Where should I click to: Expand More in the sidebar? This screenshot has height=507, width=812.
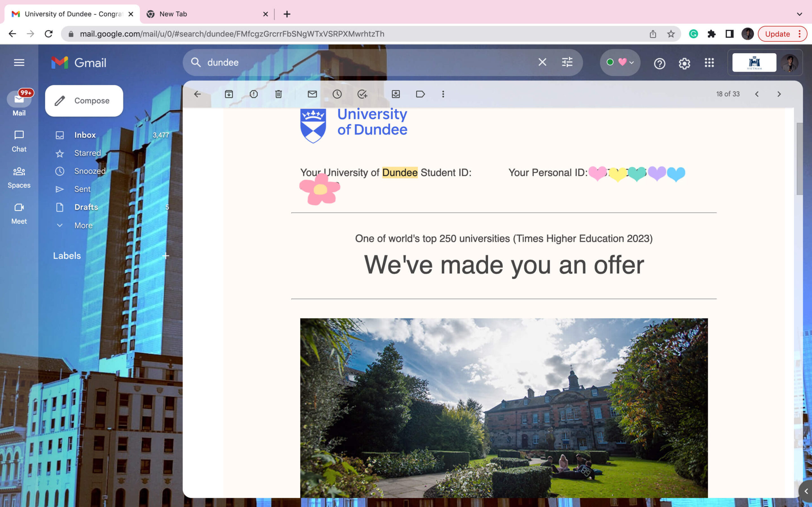pos(83,225)
